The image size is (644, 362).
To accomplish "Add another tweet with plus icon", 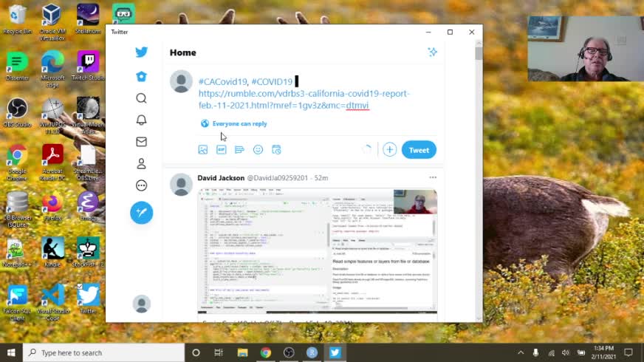I will [x=389, y=149].
